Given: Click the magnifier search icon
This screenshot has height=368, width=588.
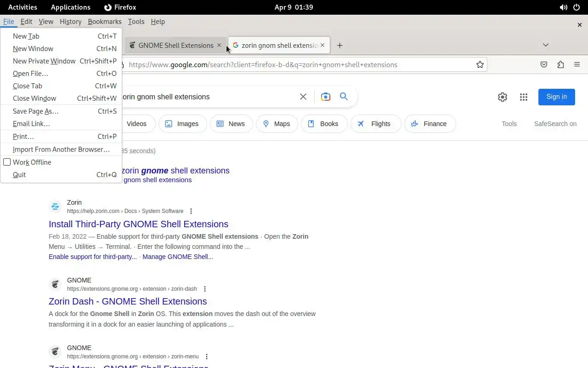Looking at the screenshot, I should tap(344, 96).
